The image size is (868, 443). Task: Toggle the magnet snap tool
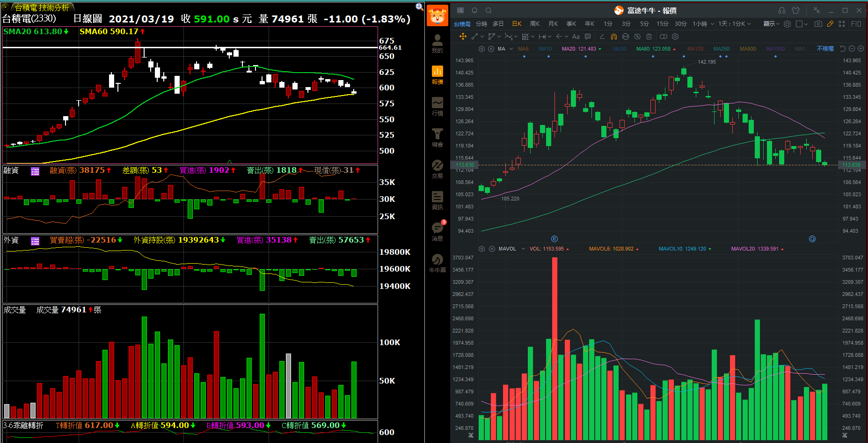[613, 37]
